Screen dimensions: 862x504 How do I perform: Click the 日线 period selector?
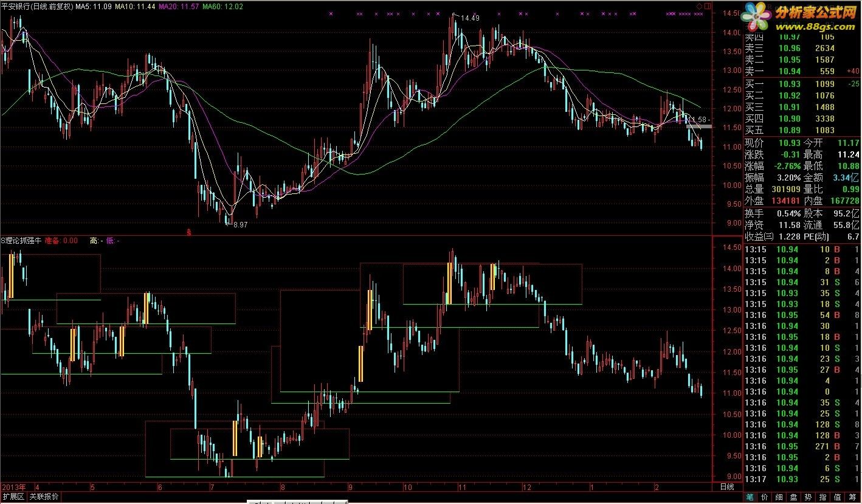point(727,487)
